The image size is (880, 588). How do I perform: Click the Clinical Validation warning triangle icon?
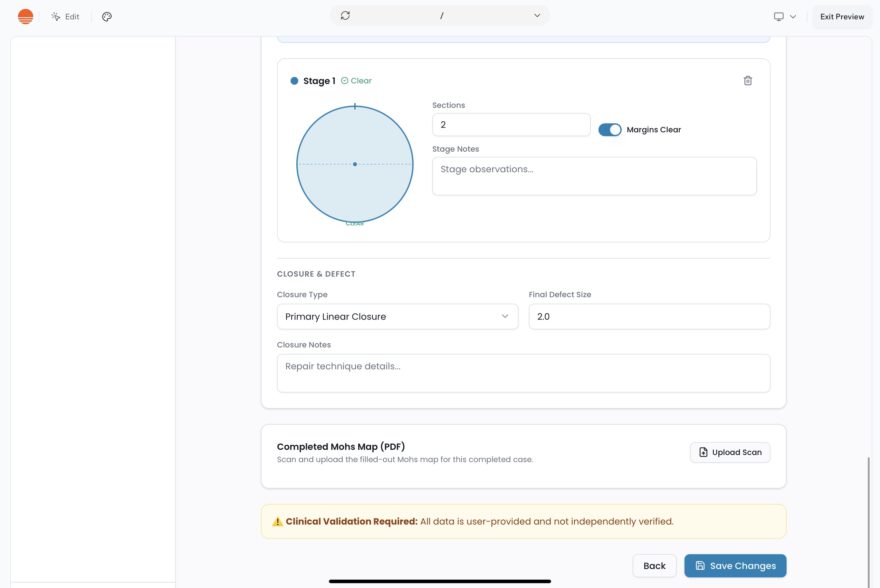278,522
